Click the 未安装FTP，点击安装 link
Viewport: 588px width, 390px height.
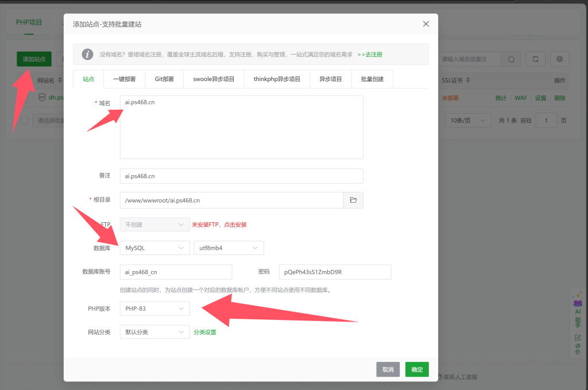tap(219, 225)
